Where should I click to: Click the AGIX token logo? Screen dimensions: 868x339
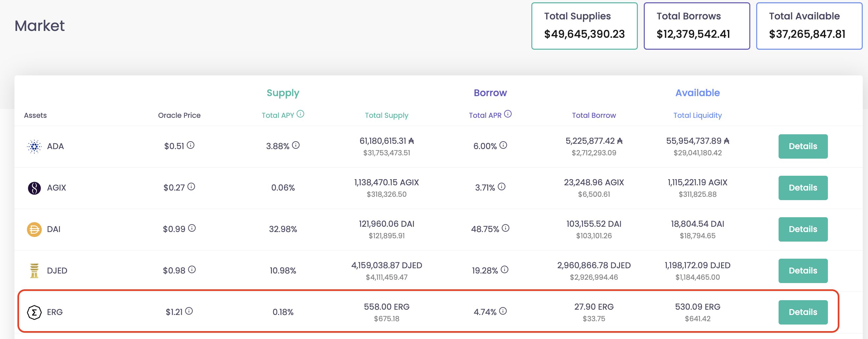(x=34, y=188)
